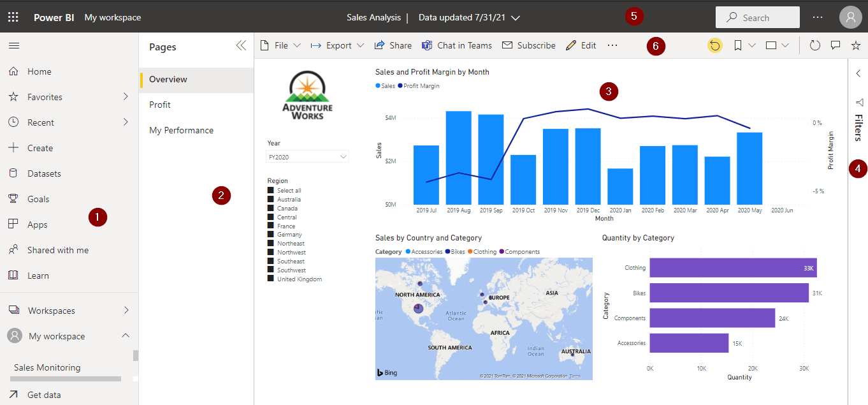Viewport: 868px width, 405px height.
Task: Click Chat in Teams button
Action: [x=457, y=45]
